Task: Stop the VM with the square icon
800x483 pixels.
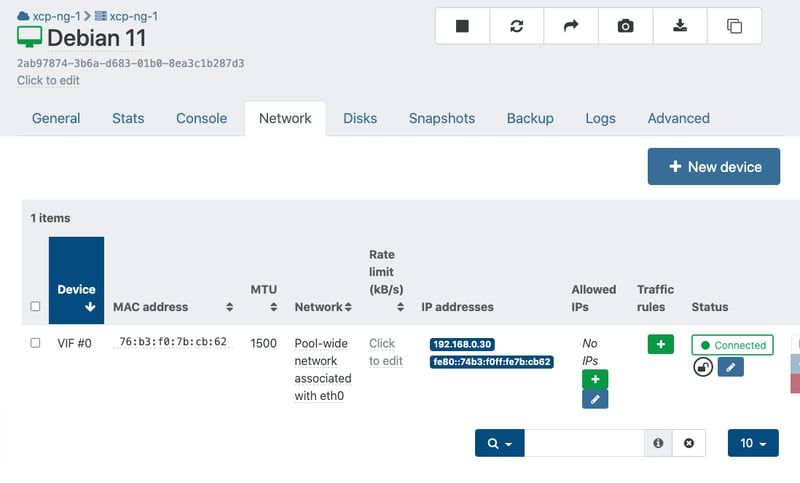Action: (x=462, y=26)
